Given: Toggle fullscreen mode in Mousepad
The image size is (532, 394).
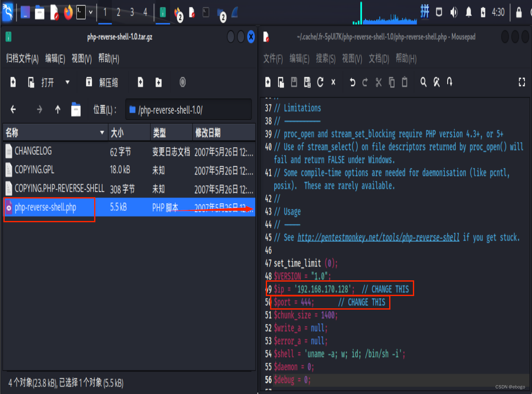Looking at the screenshot, I should tap(522, 82).
